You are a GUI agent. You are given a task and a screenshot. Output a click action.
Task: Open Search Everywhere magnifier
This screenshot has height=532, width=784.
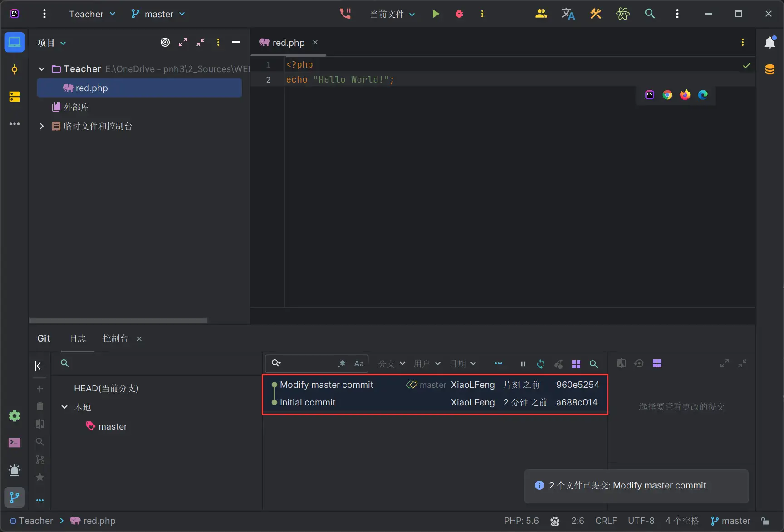[x=650, y=14]
